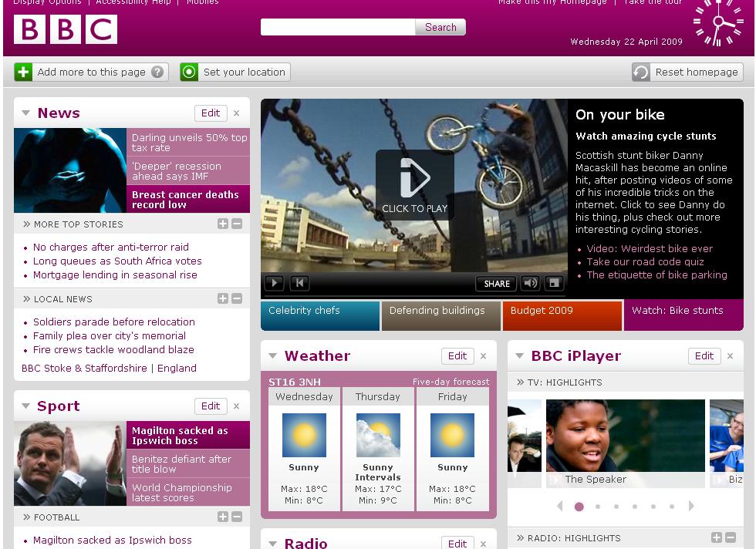
Task: Select the second iPlayer carousel dot
Action: tap(598, 507)
